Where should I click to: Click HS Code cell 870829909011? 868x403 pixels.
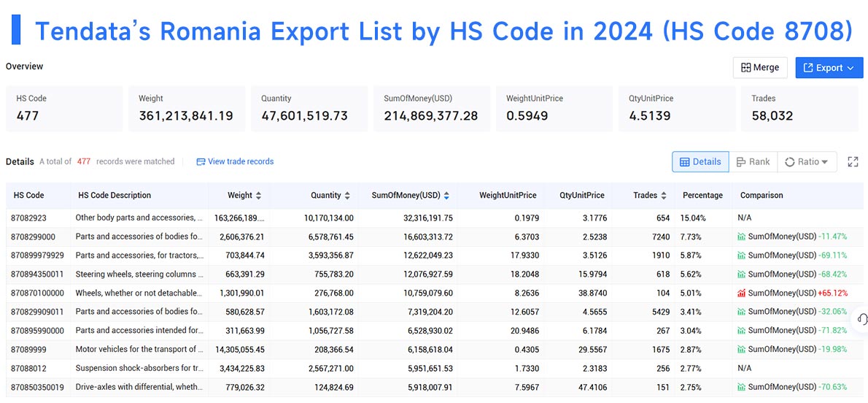[x=38, y=312]
